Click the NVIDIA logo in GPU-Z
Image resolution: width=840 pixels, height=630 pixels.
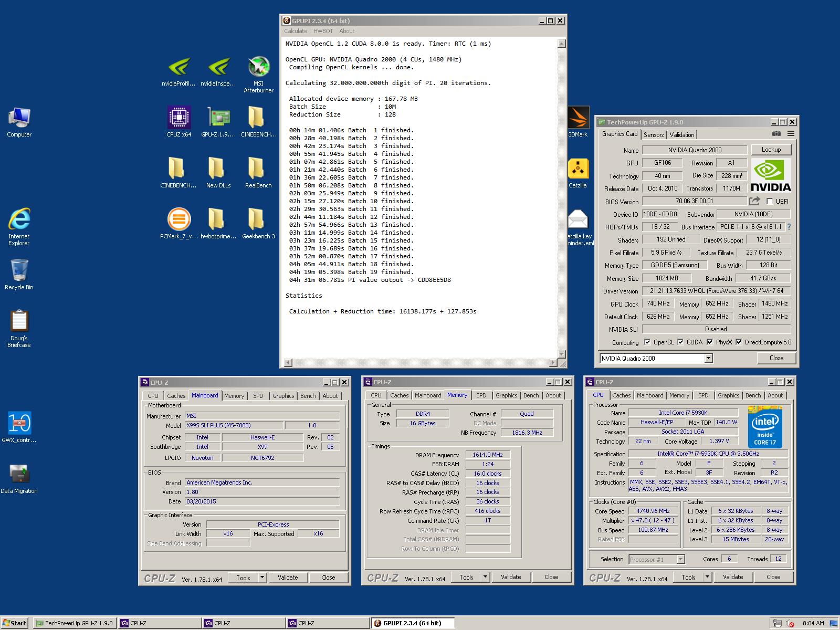coord(771,176)
